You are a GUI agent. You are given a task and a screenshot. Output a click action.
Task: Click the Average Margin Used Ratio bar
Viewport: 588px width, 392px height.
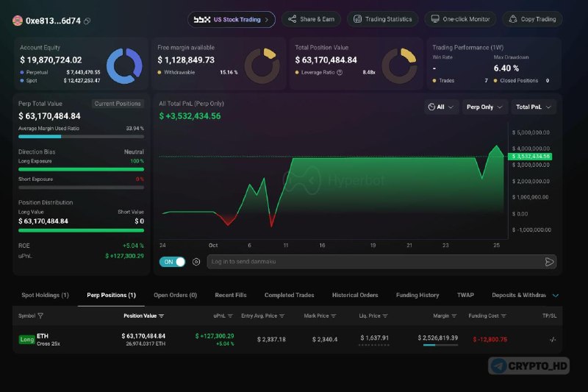click(x=81, y=137)
